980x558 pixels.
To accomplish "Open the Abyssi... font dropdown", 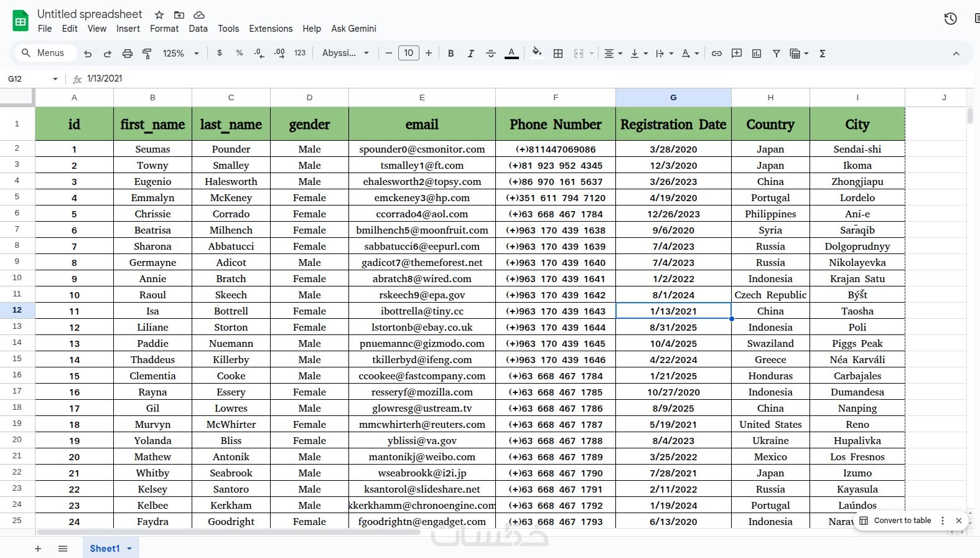I will point(345,54).
